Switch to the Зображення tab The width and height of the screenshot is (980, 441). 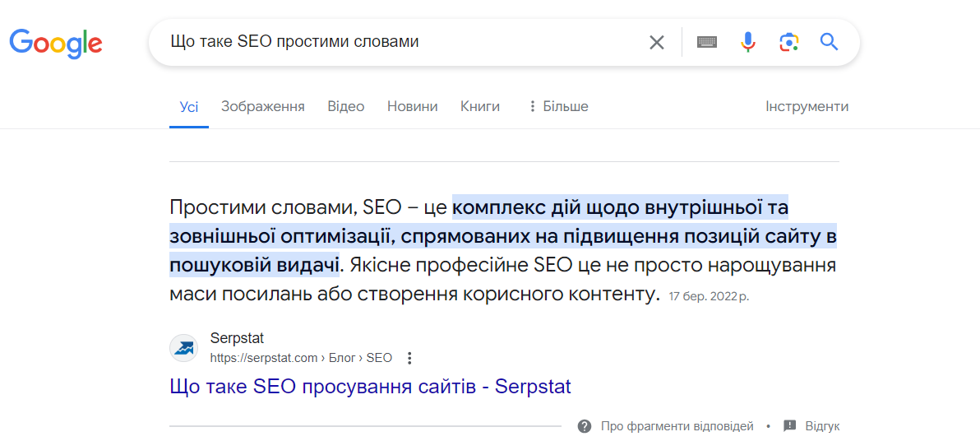[x=262, y=106]
